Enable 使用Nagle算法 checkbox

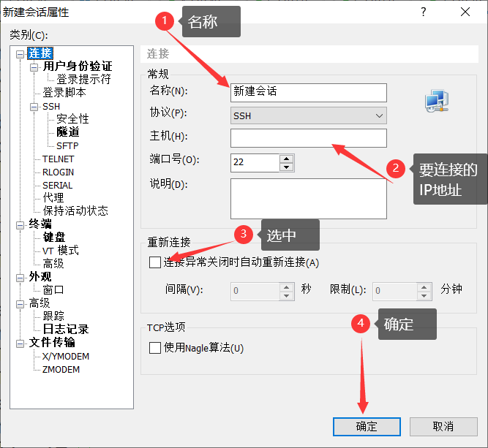tap(155, 348)
